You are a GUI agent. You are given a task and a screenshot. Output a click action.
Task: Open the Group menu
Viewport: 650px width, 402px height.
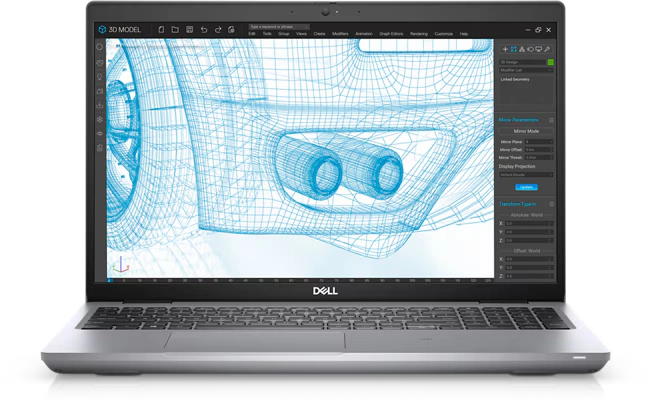tap(284, 34)
